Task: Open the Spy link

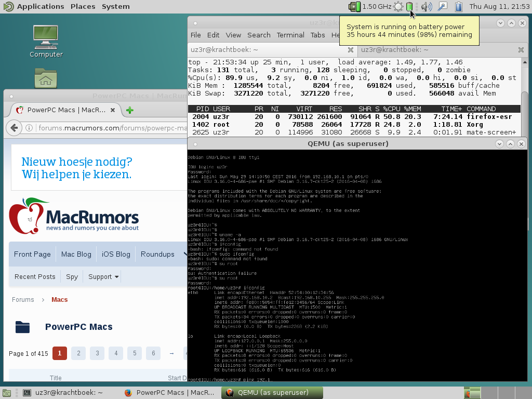Action: click(72, 277)
